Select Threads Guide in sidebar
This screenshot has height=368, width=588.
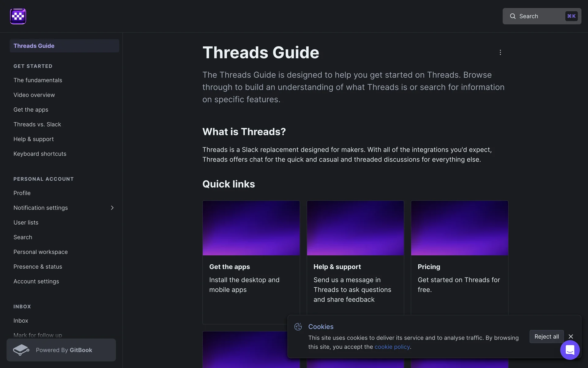point(34,46)
